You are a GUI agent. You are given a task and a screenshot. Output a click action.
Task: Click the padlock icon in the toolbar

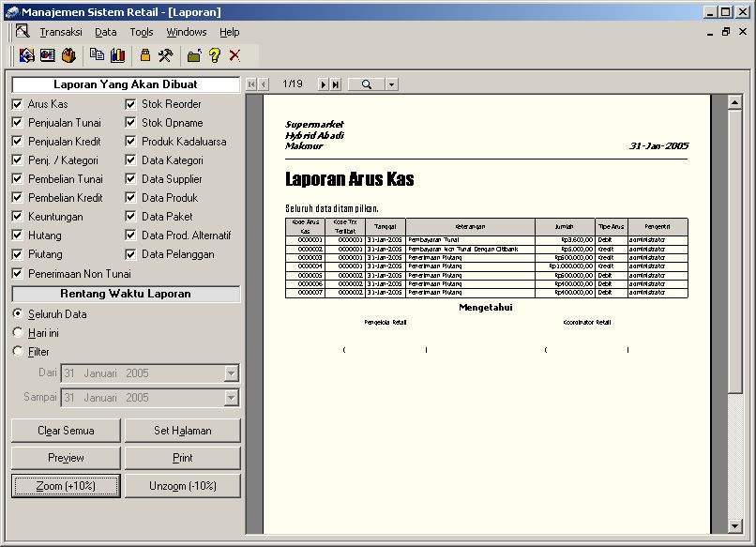click(145, 55)
